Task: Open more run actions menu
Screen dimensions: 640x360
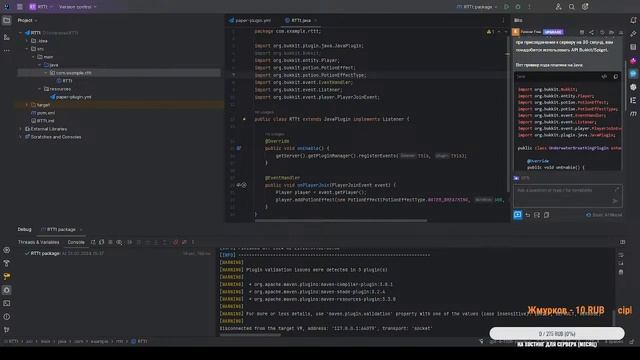Action: point(529,7)
